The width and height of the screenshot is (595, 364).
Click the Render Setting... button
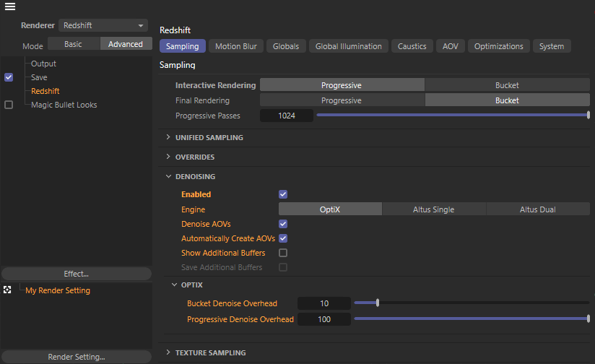pos(76,357)
